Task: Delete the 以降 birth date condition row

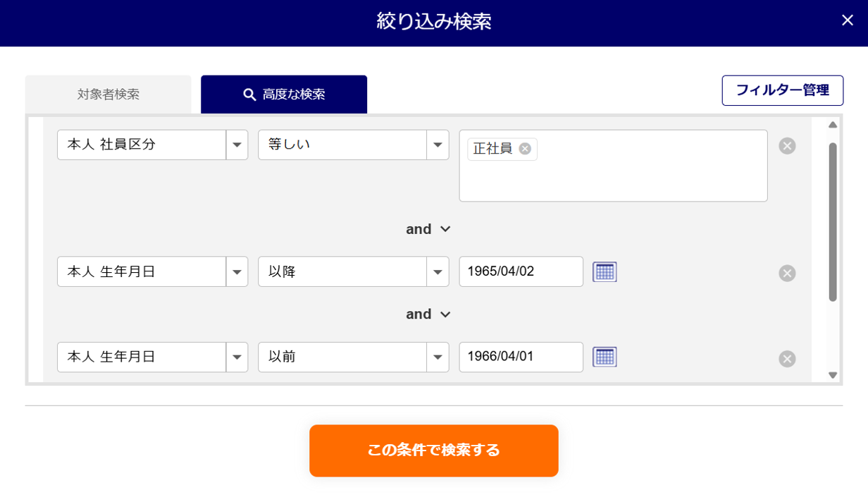Action: click(787, 274)
